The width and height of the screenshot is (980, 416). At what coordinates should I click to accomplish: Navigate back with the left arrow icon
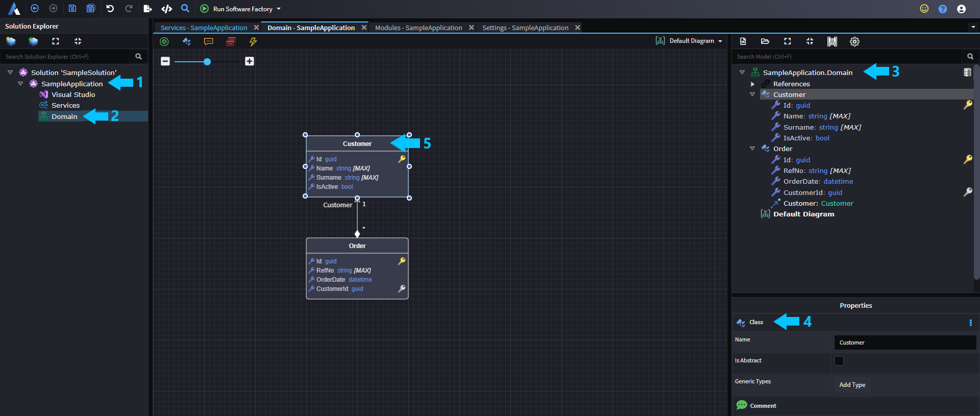(x=35, y=9)
